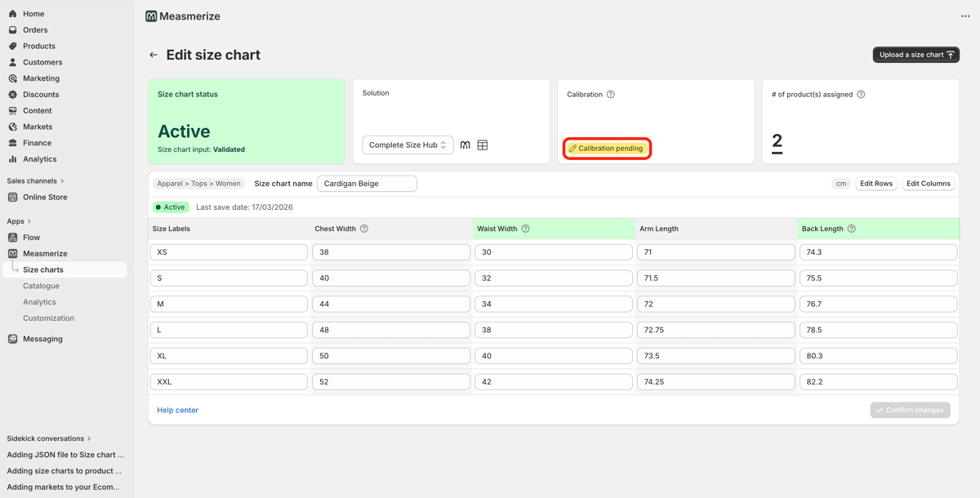Click the Calibration help question mark icon
Image resolution: width=980 pixels, height=498 pixels.
coord(611,95)
